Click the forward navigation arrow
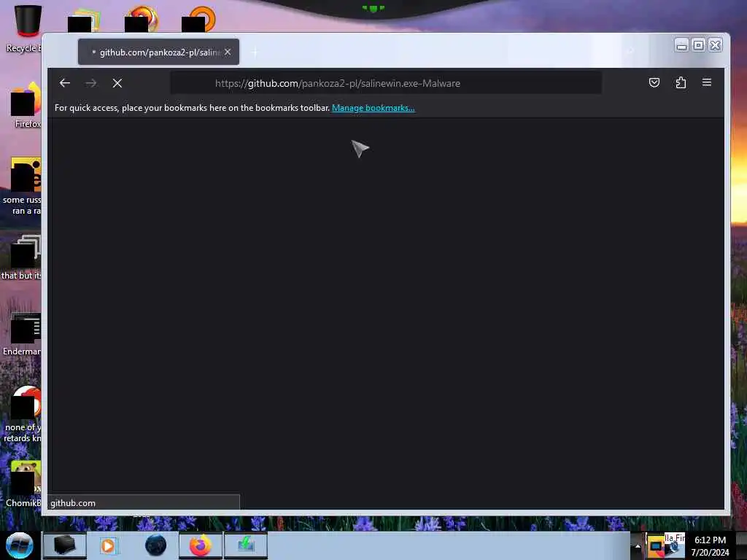The width and height of the screenshot is (747, 560). point(91,83)
